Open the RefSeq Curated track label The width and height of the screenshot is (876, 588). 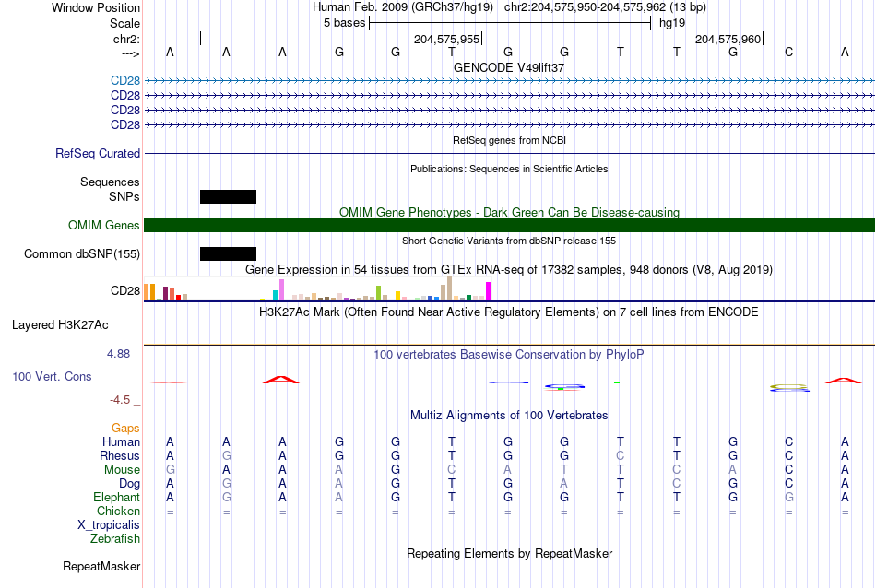[x=98, y=153]
